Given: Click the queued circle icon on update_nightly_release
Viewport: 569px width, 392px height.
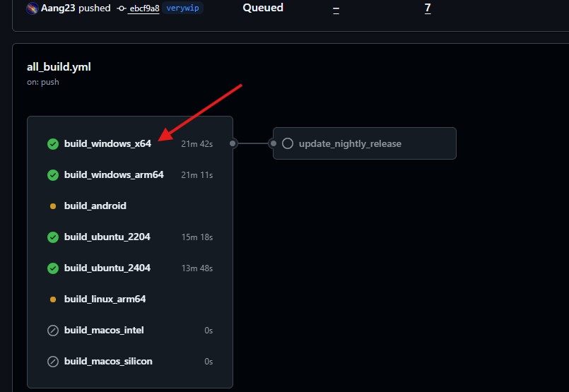Looking at the screenshot, I should [x=288, y=143].
